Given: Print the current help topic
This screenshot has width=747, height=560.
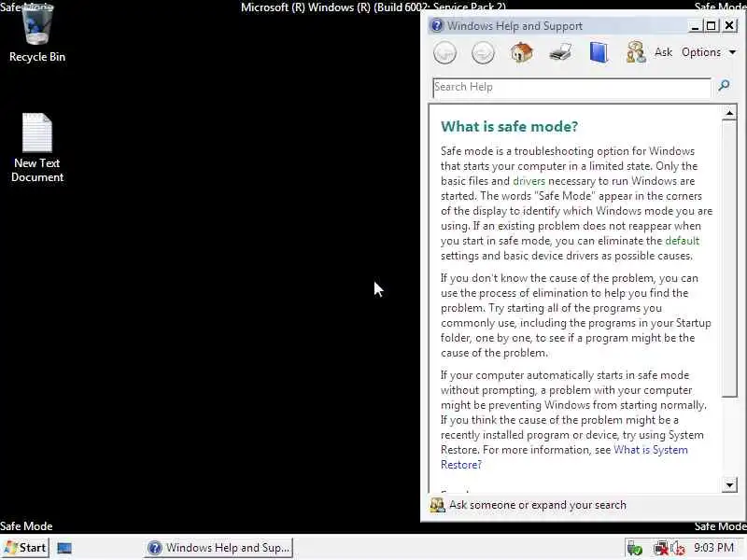Looking at the screenshot, I should click(560, 52).
